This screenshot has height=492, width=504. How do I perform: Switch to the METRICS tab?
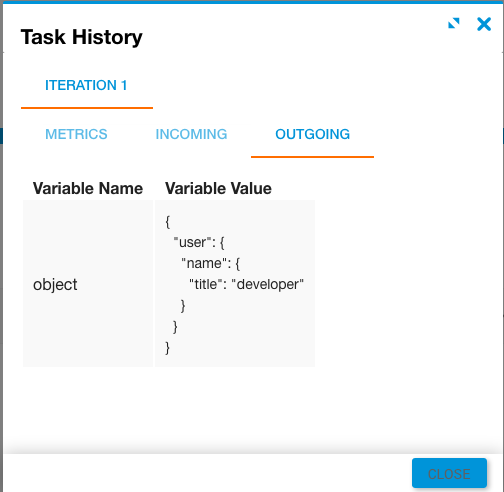point(76,134)
